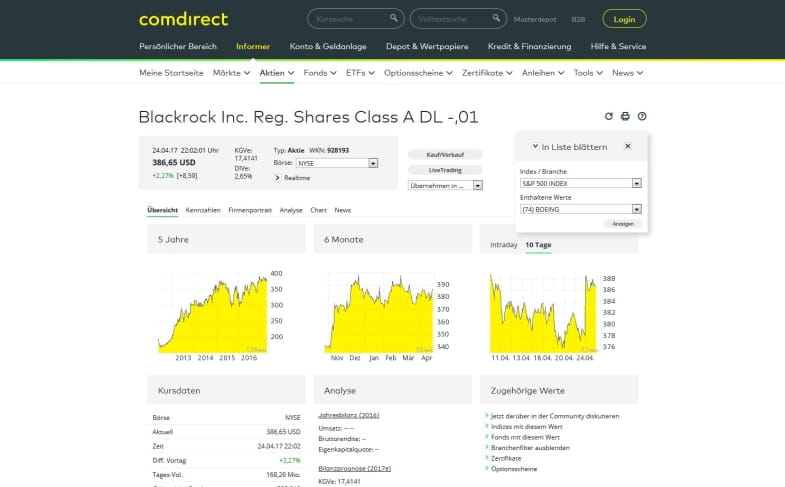Image resolution: width=785 pixels, height=487 pixels.
Task: Expand the Tools dropdown
Action: coord(588,73)
